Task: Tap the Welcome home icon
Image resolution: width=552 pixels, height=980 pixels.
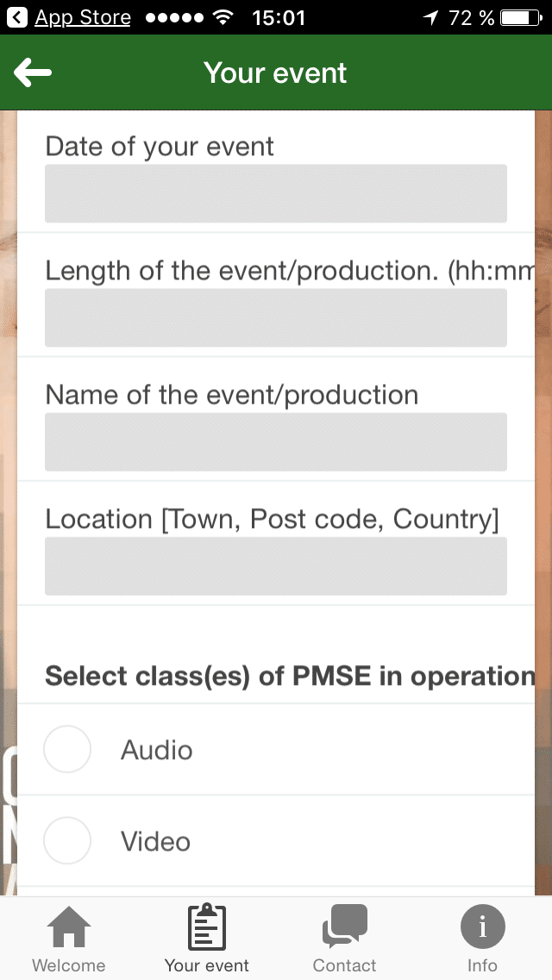Action: 69,929
